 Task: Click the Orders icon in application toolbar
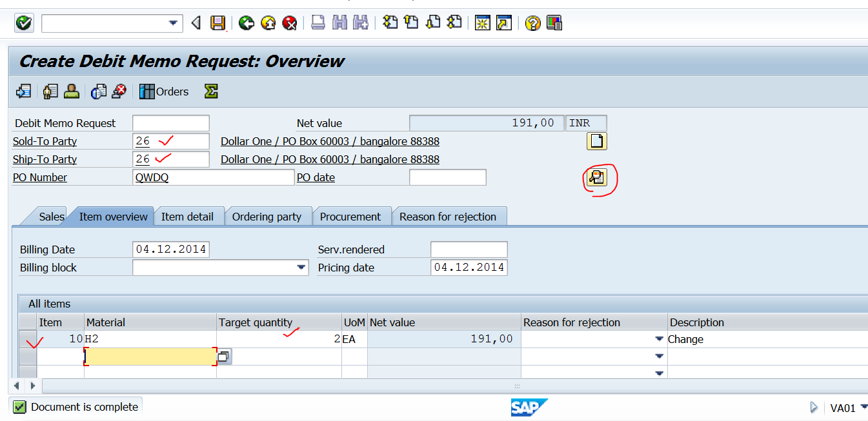click(164, 92)
